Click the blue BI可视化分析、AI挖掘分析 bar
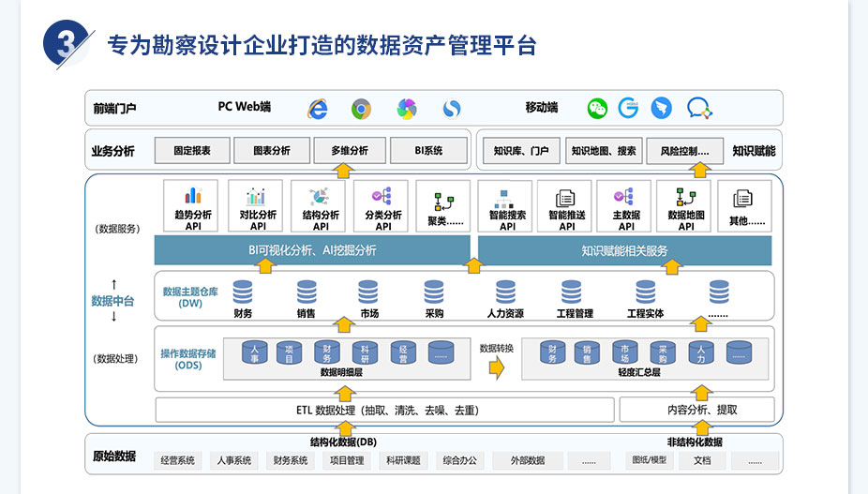Screen dimensions: 868x494 (x=312, y=250)
